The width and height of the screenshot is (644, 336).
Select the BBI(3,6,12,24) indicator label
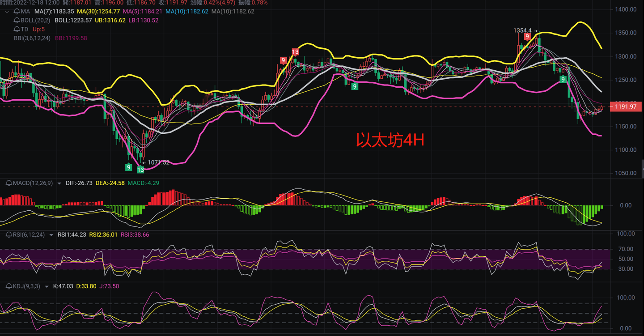click(32, 38)
